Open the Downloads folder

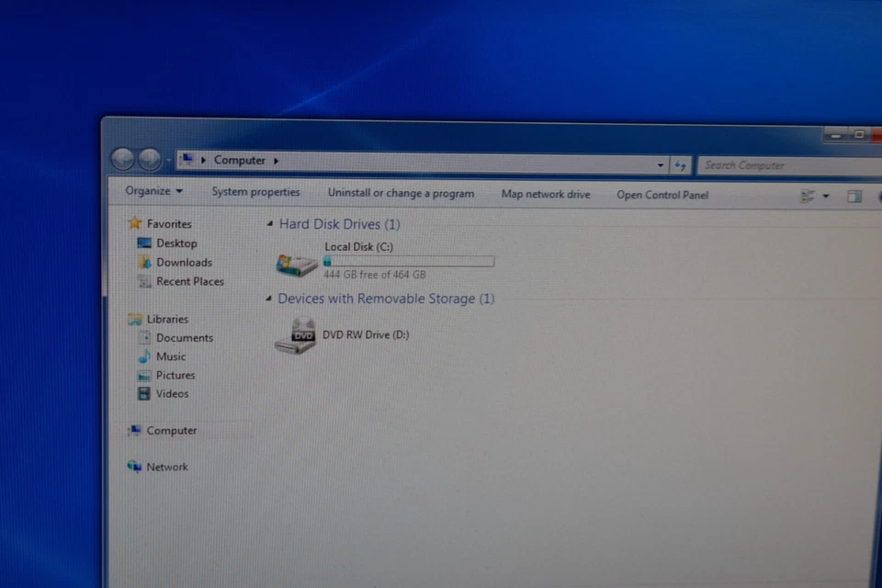point(184,262)
